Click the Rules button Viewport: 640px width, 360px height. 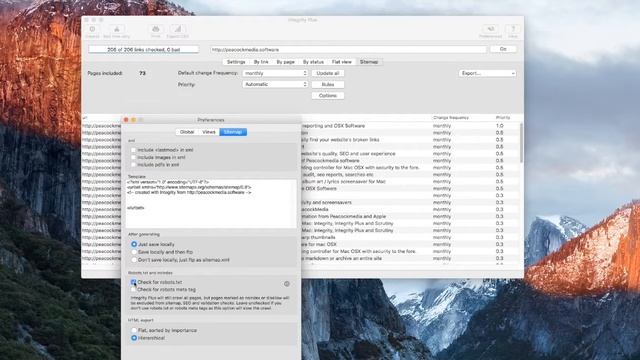(328, 84)
